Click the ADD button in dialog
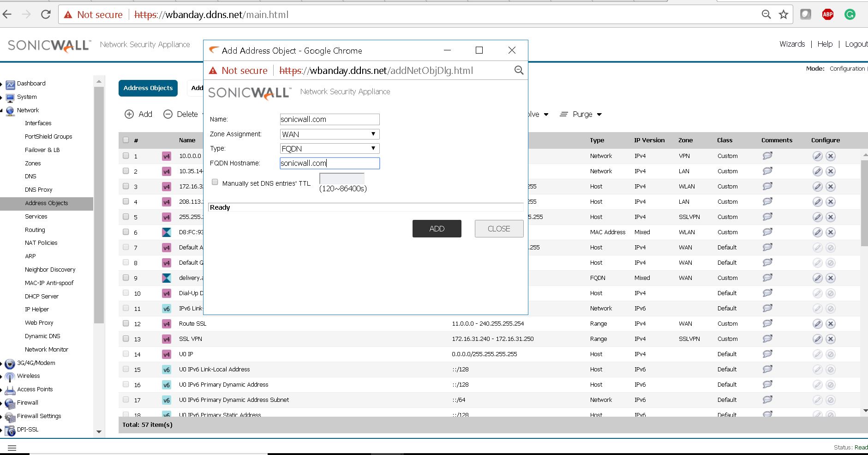The image size is (868, 455). pos(437,229)
